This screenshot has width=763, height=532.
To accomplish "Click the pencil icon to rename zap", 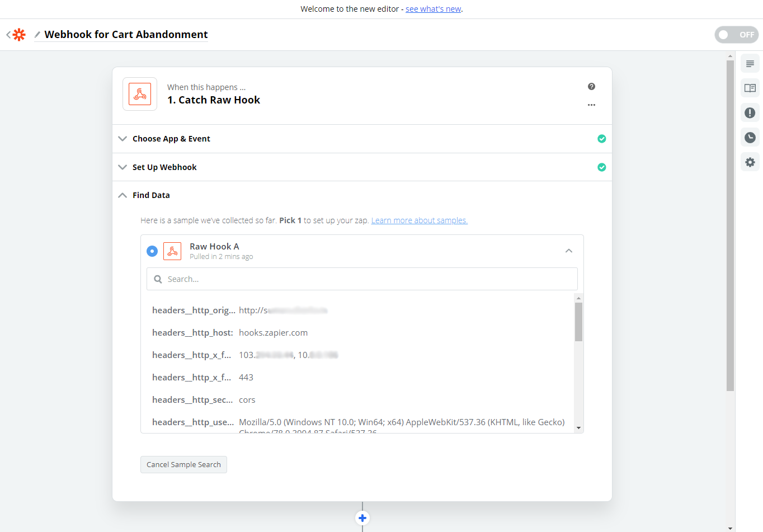I will (x=37, y=35).
